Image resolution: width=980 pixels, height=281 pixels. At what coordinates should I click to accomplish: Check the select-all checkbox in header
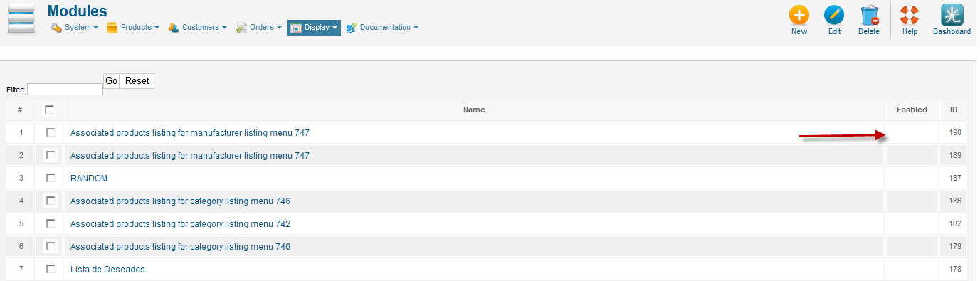click(x=49, y=110)
